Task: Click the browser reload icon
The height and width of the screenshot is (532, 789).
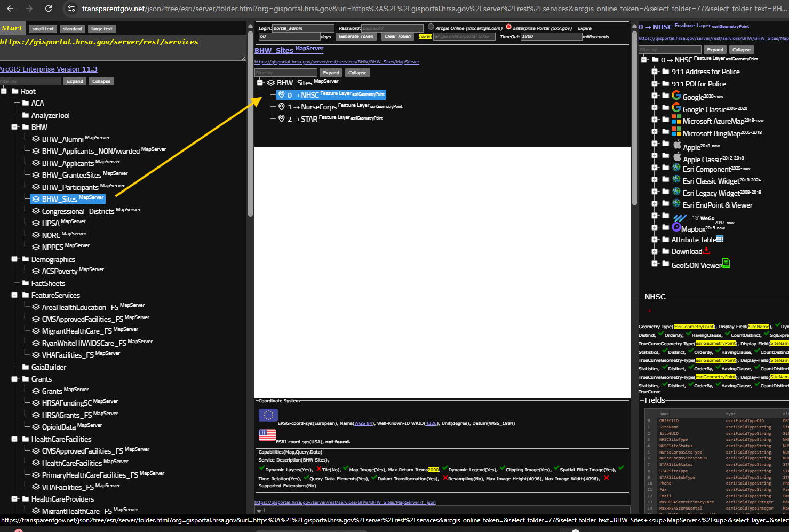Action: click(49, 9)
